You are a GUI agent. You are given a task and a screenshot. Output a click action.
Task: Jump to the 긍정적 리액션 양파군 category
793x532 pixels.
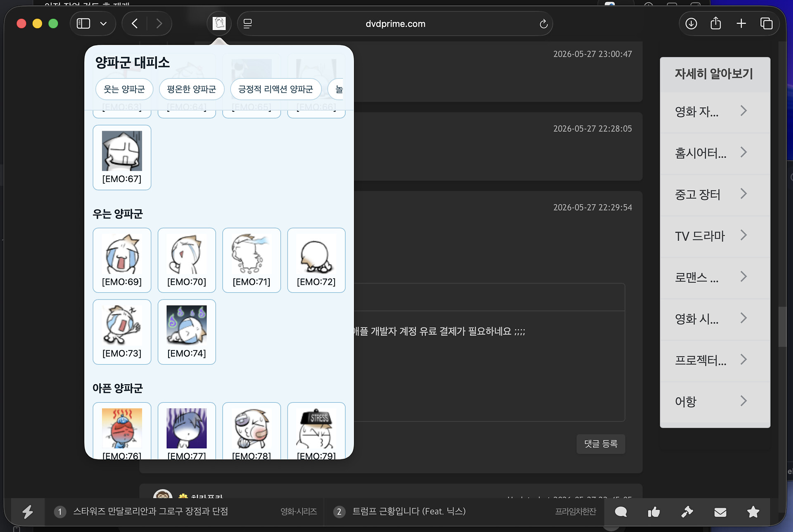276,89
